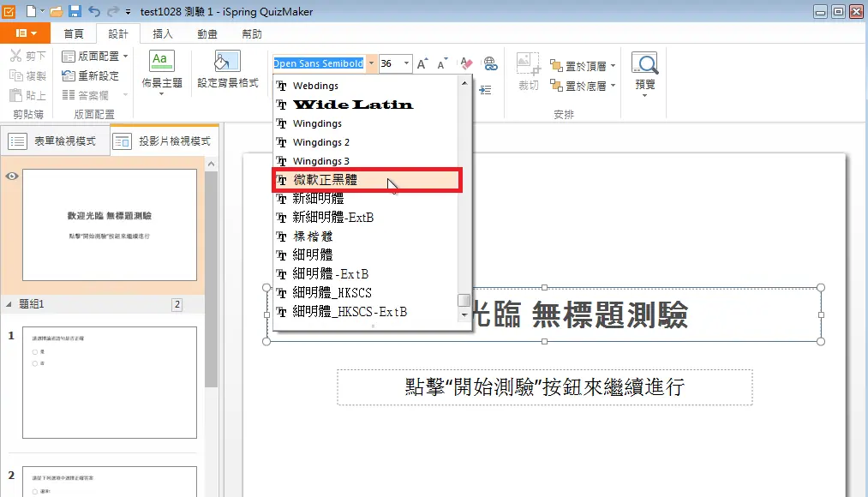868x497 pixels.
Task: Click 設定背景格式 paint bucket icon
Action: tap(227, 62)
